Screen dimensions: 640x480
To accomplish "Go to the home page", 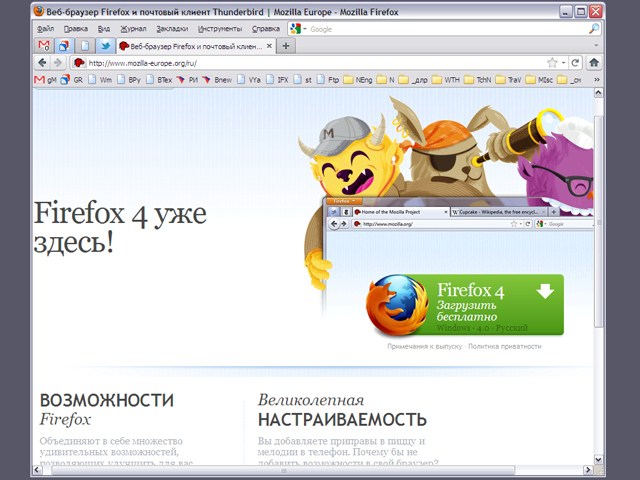I will coord(594,63).
